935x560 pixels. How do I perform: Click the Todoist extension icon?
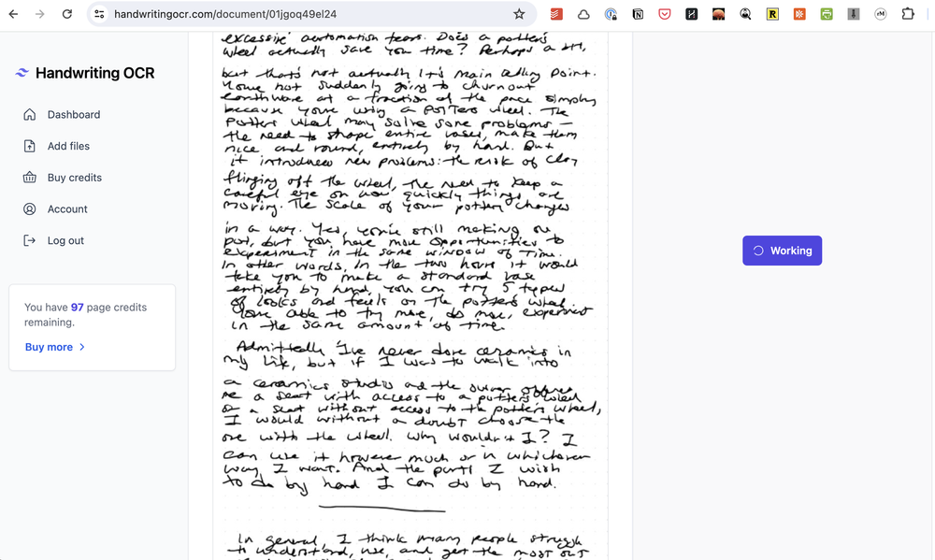click(x=556, y=15)
